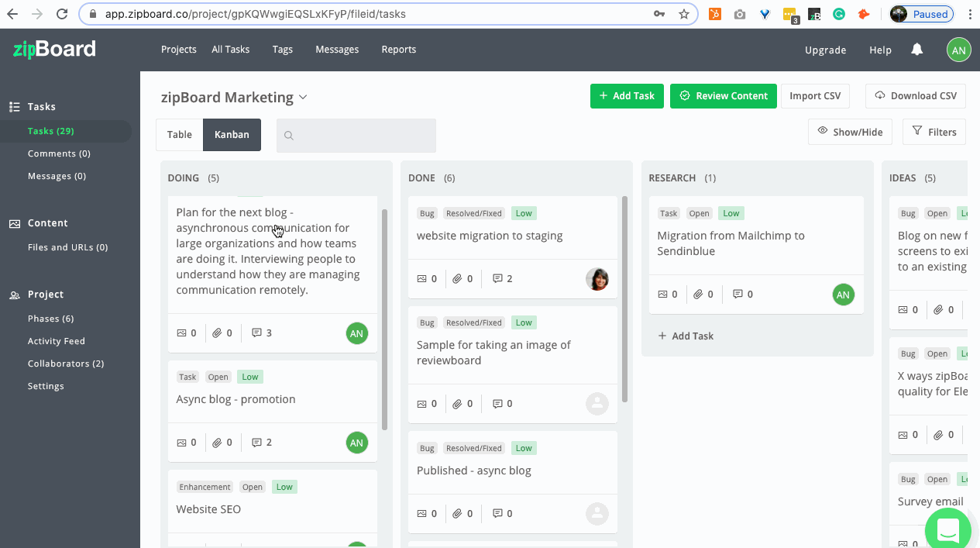The height and width of the screenshot is (548, 980).
Task: Open Messages in top navigation
Action: coord(337,50)
